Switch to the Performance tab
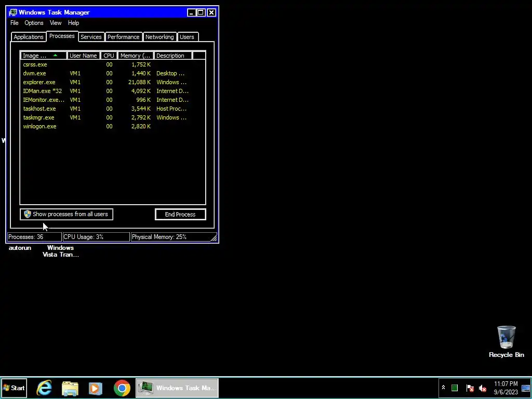 point(124,37)
